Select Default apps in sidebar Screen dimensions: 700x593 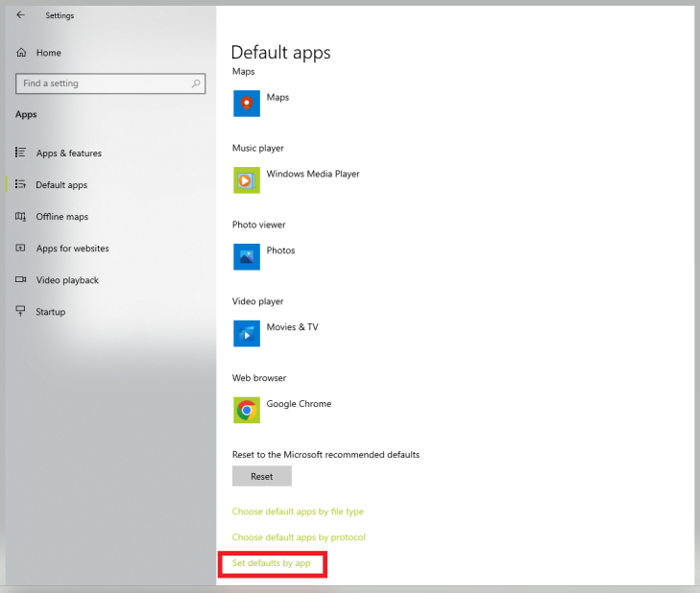[61, 185]
